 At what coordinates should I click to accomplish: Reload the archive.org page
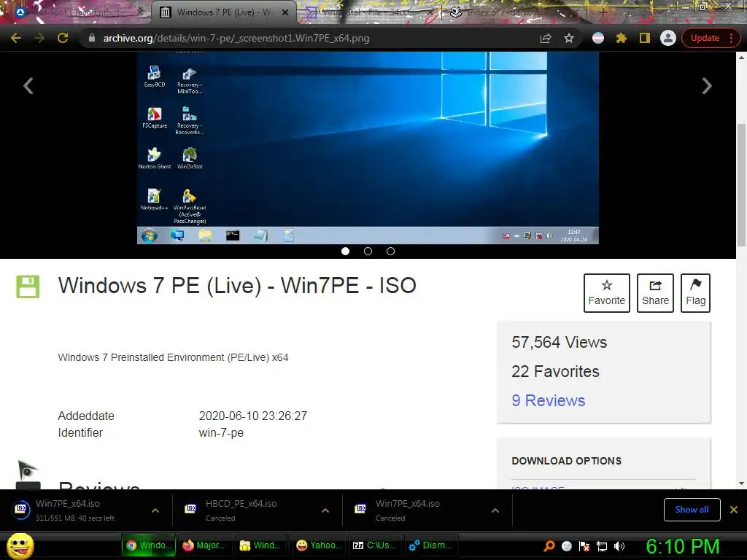tap(63, 38)
